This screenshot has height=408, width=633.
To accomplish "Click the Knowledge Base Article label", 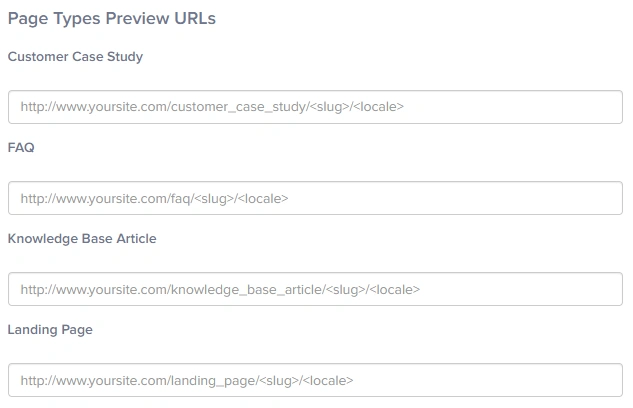I will [82, 238].
